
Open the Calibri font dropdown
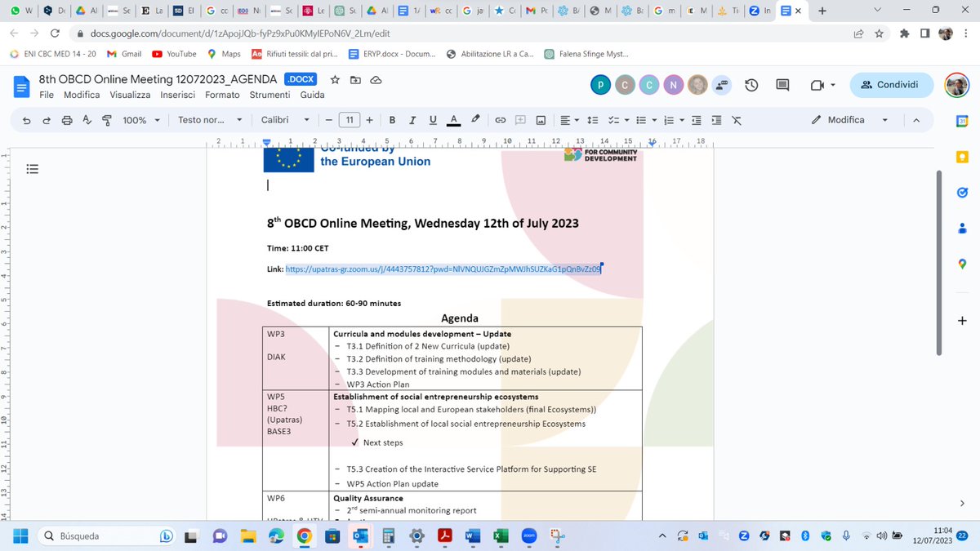click(x=285, y=120)
